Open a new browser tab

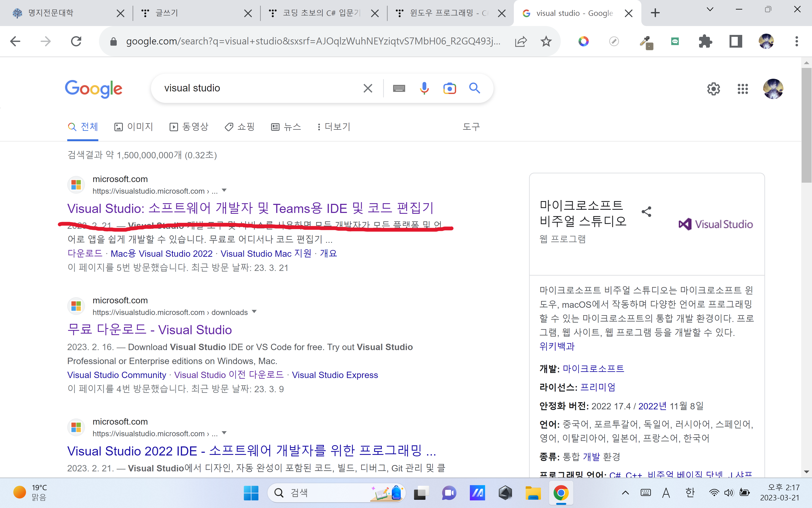click(x=655, y=13)
